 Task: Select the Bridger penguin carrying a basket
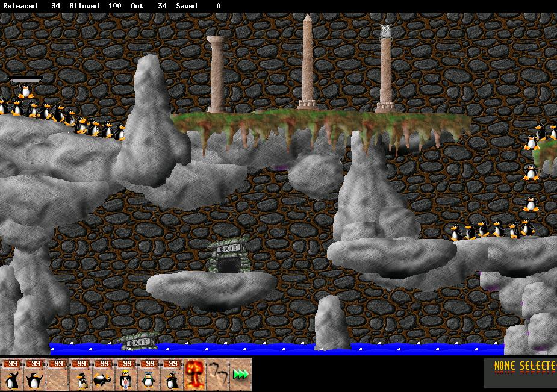pyautogui.click(x=80, y=375)
